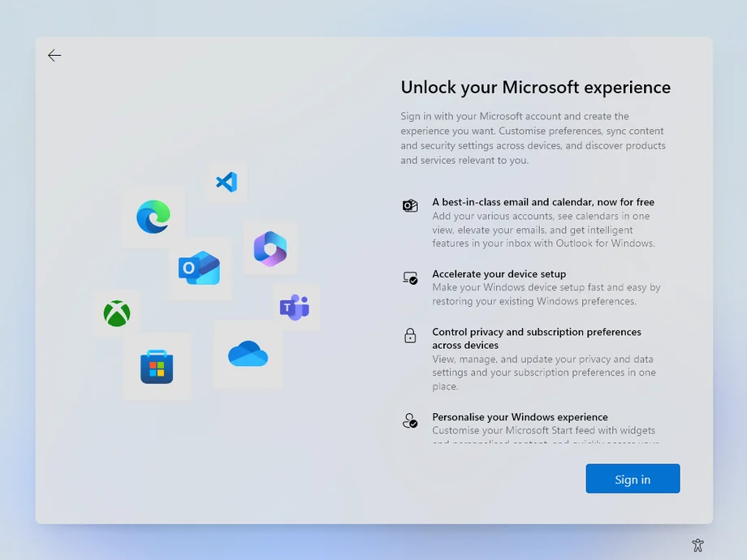Click the Microsoft 365 Copilot icon

[x=270, y=248]
